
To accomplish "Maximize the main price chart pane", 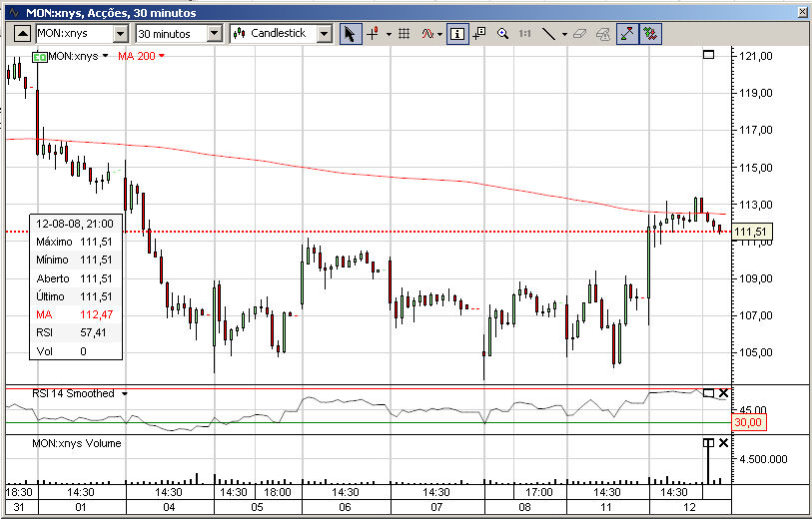I will [708, 54].
